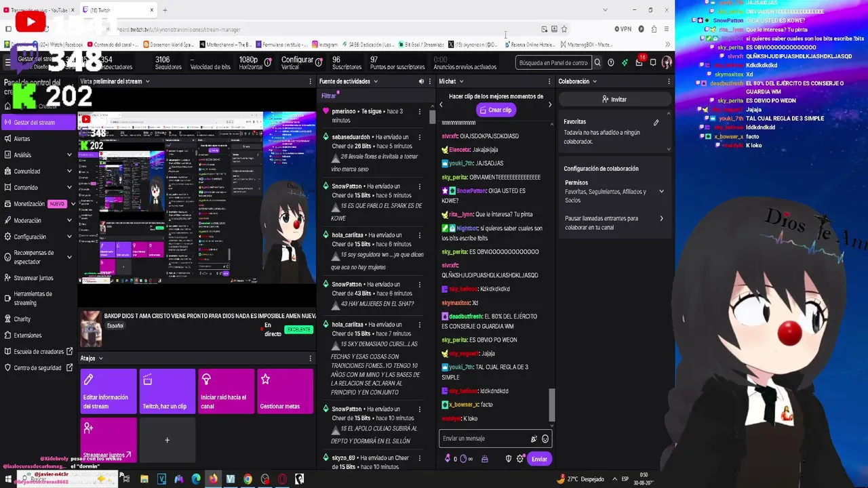Viewport: 868px width, 488px height.
Task: Open the channel points icon below chat
Action: (x=463, y=459)
